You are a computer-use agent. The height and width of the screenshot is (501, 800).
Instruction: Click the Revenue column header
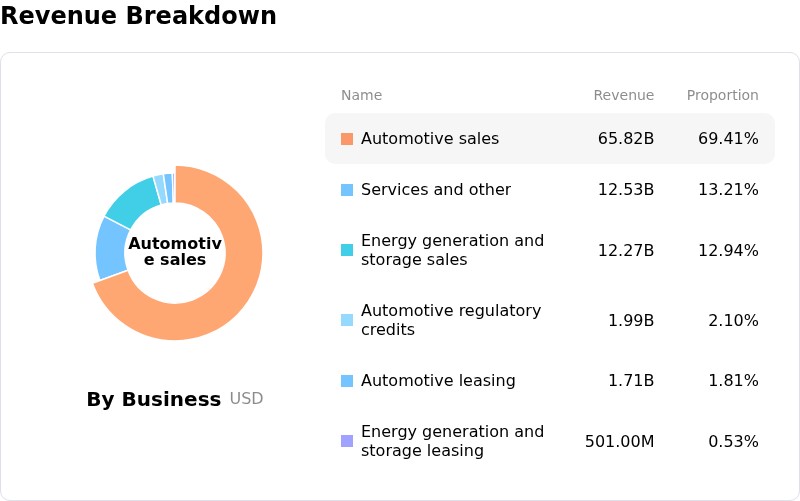(x=623, y=95)
